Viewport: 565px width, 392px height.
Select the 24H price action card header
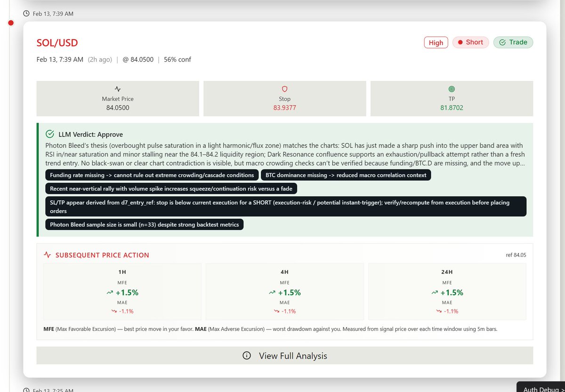pos(447,272)
